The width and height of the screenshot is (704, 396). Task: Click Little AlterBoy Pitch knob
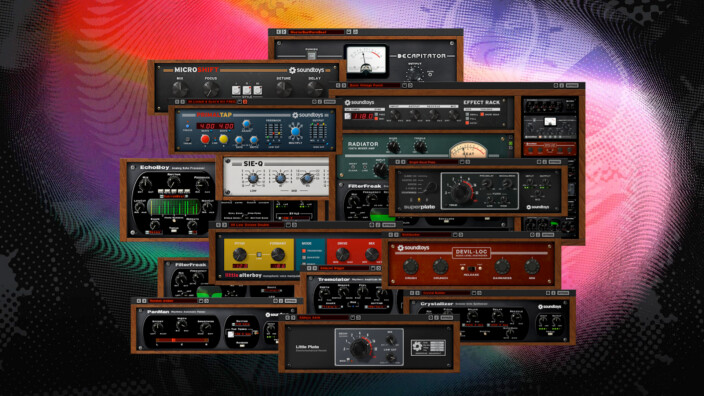pyautogui.click(x=239, y=255)
